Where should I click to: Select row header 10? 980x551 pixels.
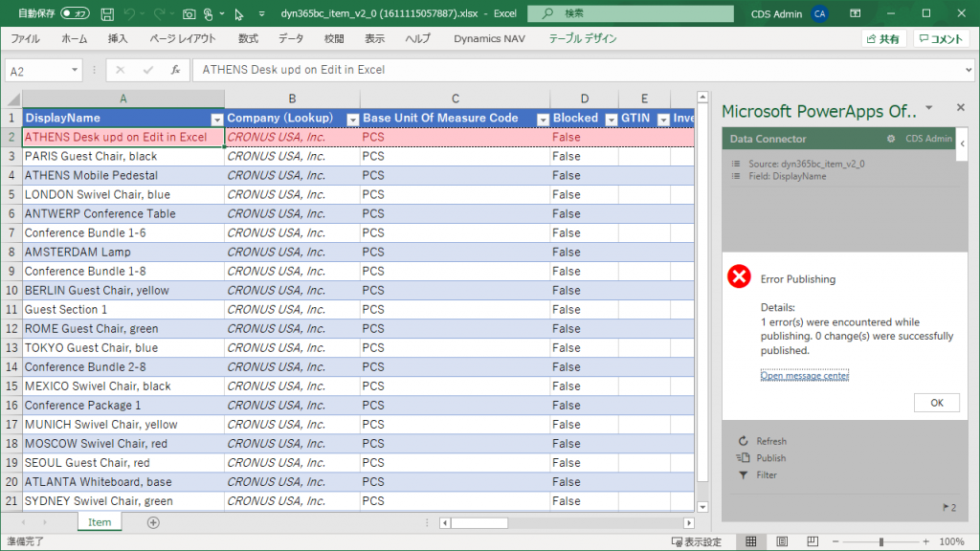(11, 291)
